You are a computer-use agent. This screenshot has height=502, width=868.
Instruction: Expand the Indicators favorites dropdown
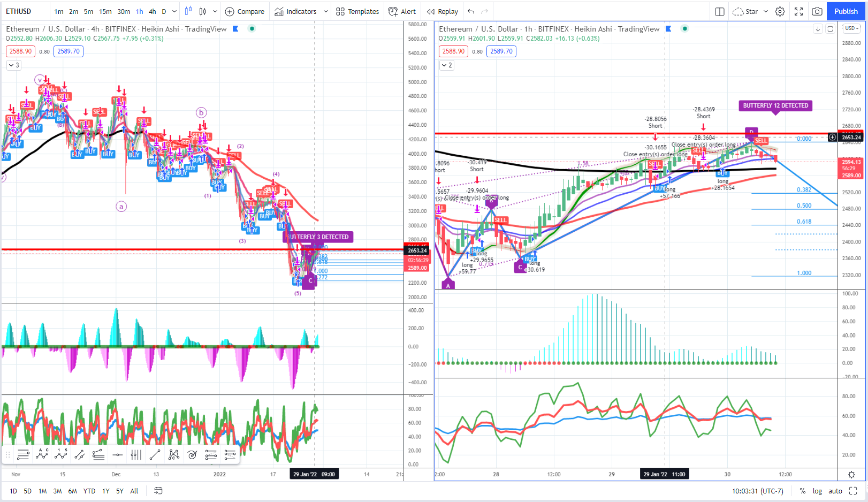[x=325, y=11]
